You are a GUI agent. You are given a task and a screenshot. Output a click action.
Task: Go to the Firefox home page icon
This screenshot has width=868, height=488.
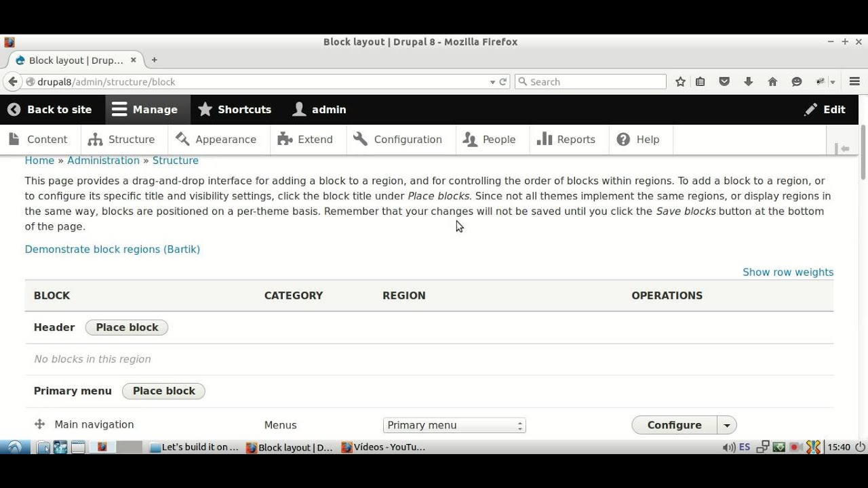[x=772, y=81]
